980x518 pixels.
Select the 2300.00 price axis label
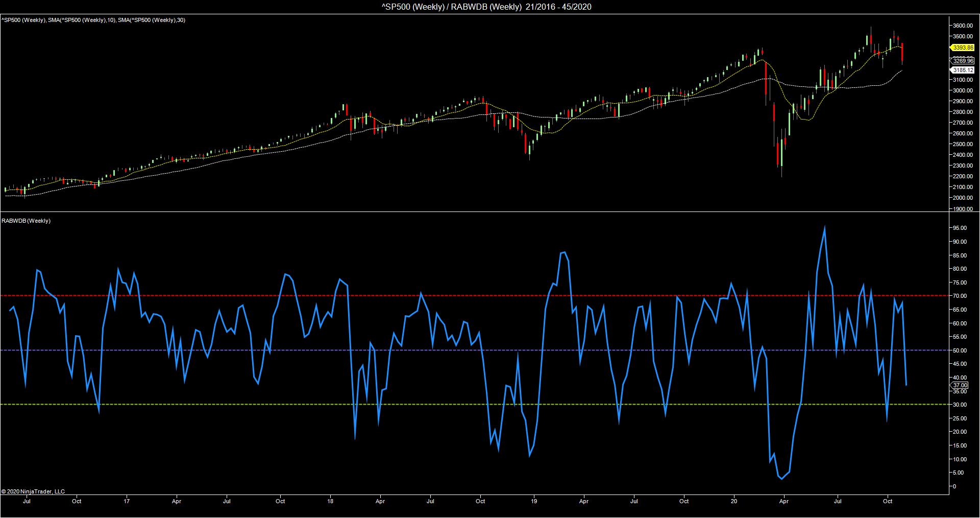[x=963, y=166]
